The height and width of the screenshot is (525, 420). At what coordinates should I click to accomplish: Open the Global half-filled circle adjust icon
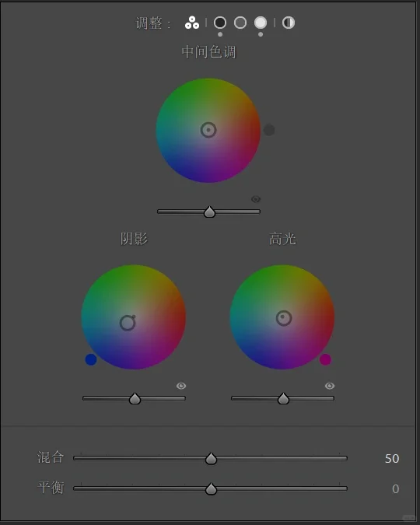(289, 23)
